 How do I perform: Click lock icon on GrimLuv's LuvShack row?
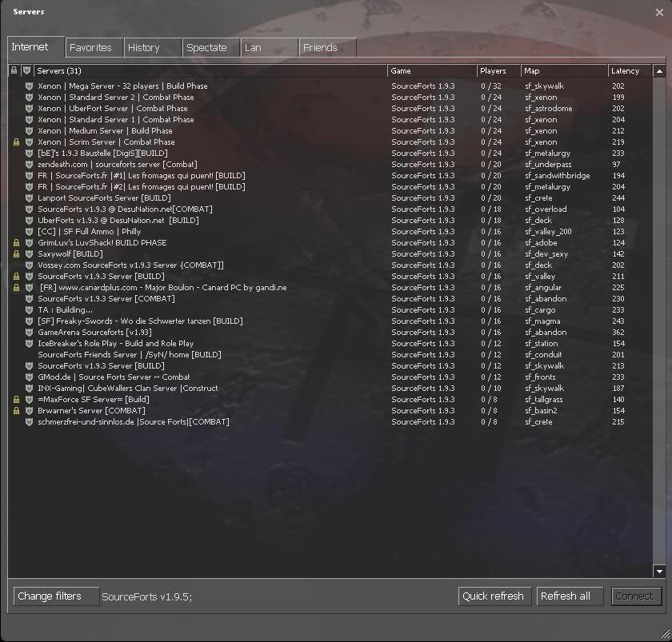pos(16,243)
